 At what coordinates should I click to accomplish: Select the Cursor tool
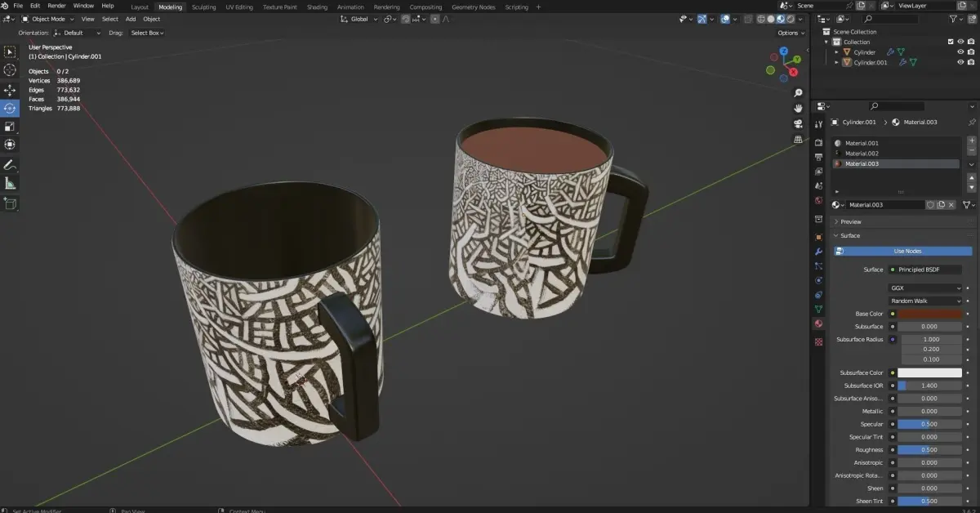[x=10, y=70]
